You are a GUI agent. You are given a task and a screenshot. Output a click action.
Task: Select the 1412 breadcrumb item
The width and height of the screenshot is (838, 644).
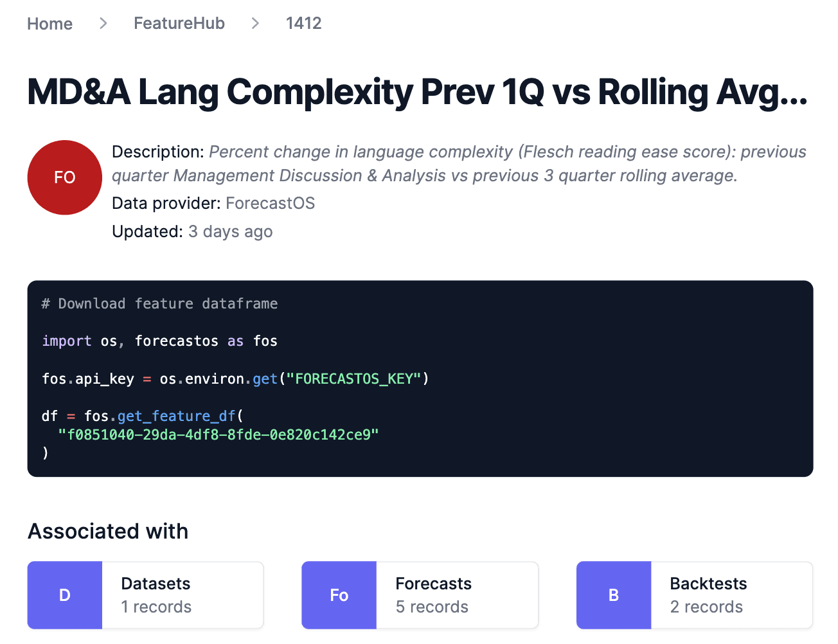coord(303,24)
